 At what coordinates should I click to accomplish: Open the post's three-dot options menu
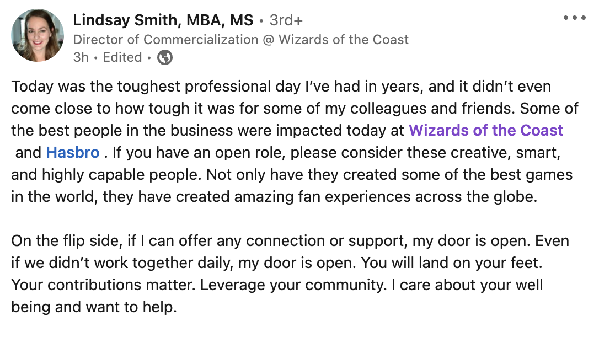574,18
